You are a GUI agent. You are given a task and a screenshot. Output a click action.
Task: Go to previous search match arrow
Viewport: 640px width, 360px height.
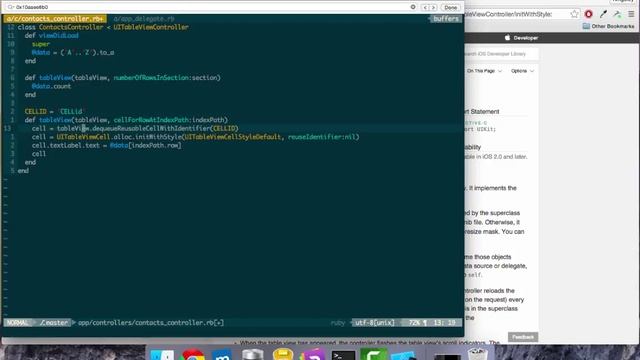coord(425,7)
